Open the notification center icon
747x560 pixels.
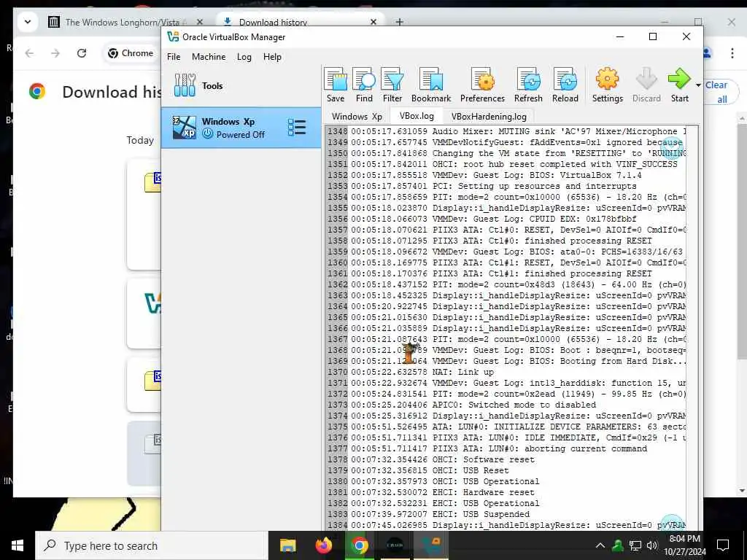(723, 545)
